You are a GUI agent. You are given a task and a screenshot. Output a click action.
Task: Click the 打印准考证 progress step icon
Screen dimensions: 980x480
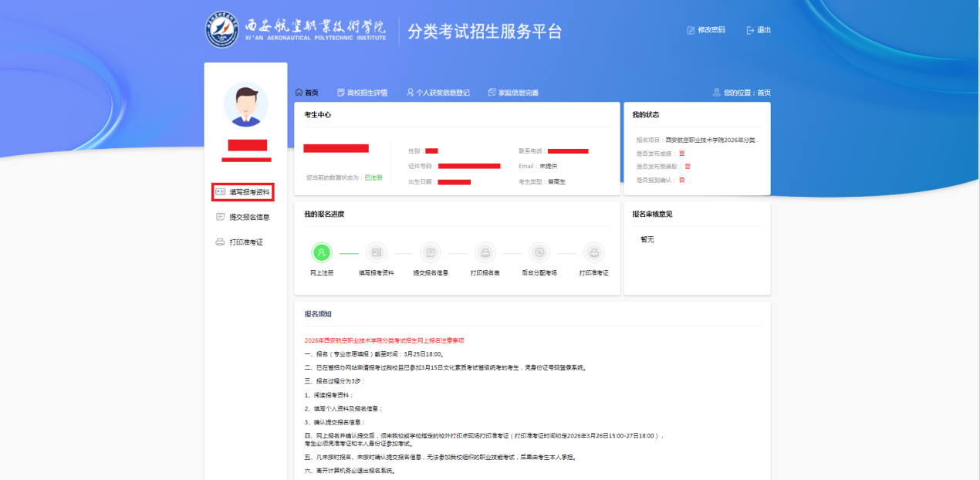click(593, 252)
